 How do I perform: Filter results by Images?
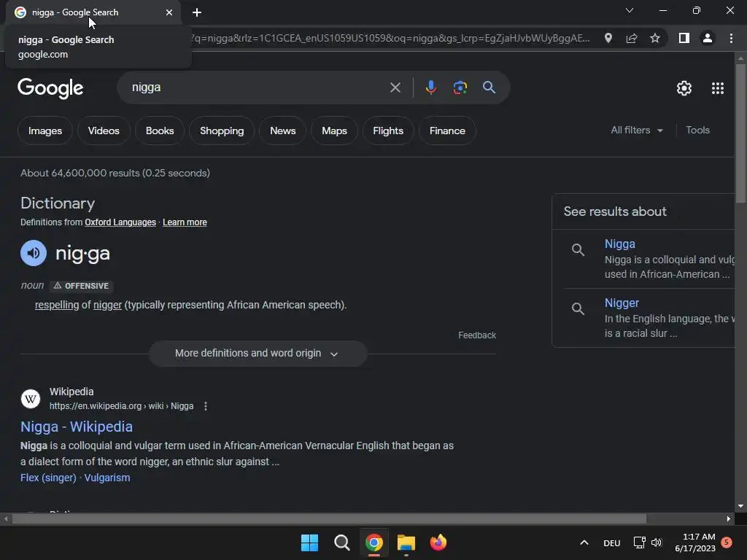pos(44,131)
